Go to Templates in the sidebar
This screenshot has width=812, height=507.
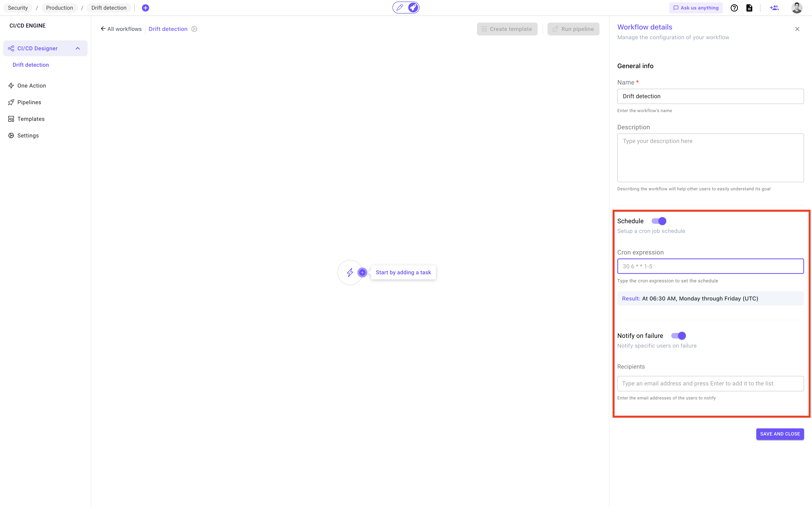coord(31,119)
